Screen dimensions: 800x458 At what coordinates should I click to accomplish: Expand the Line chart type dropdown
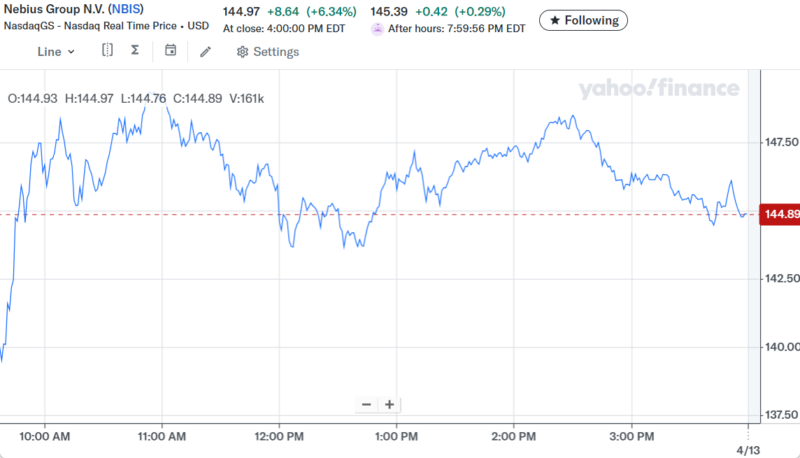point(56,52)
